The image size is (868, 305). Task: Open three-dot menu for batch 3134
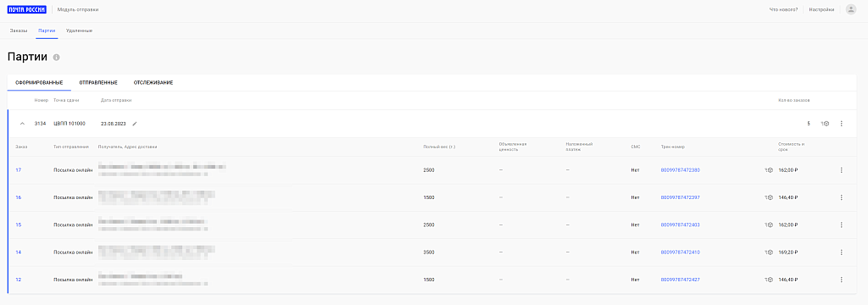(842, 124)
